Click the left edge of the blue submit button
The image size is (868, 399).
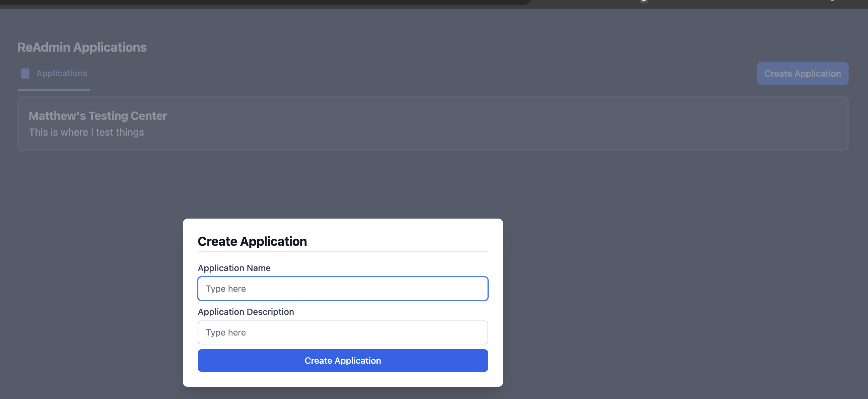point(204,360)
